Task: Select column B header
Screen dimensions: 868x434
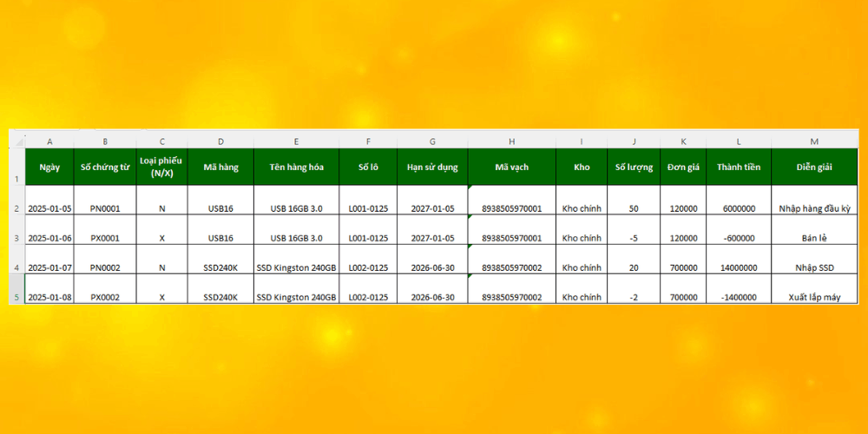Action: tap(105, 142)
